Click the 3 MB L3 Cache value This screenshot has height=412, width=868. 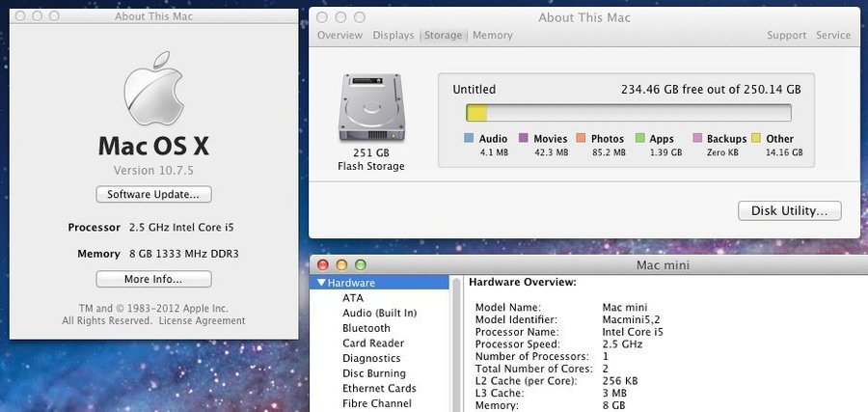tap(614, 393)
